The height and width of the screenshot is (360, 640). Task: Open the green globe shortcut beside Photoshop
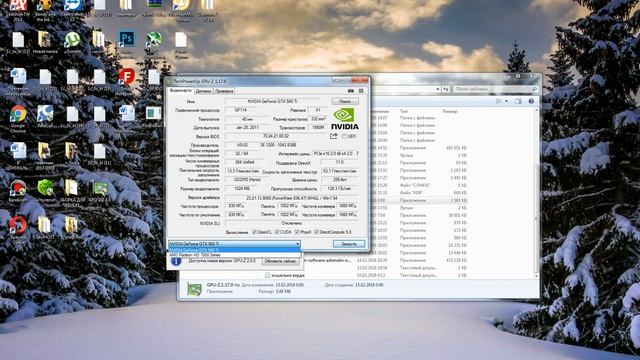[153, 40]
